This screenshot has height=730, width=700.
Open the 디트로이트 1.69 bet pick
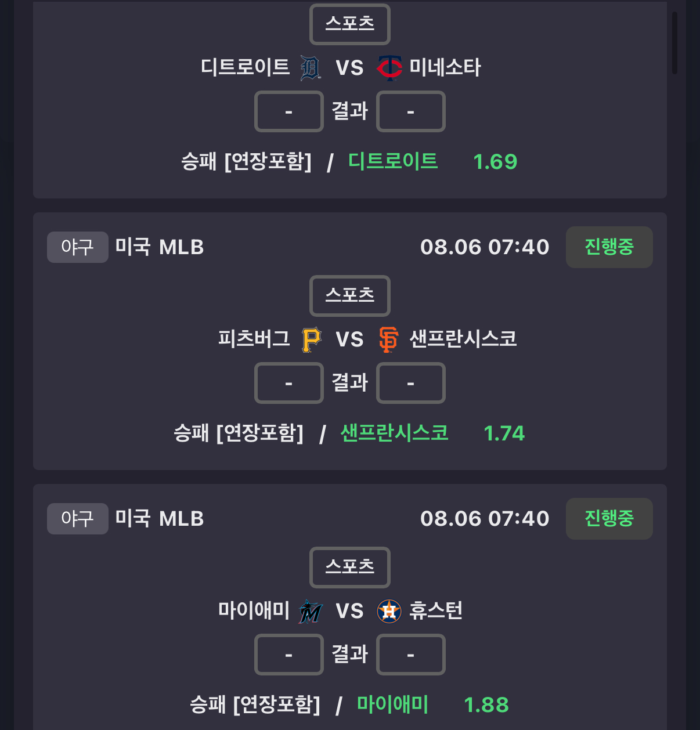coord(432,161)
